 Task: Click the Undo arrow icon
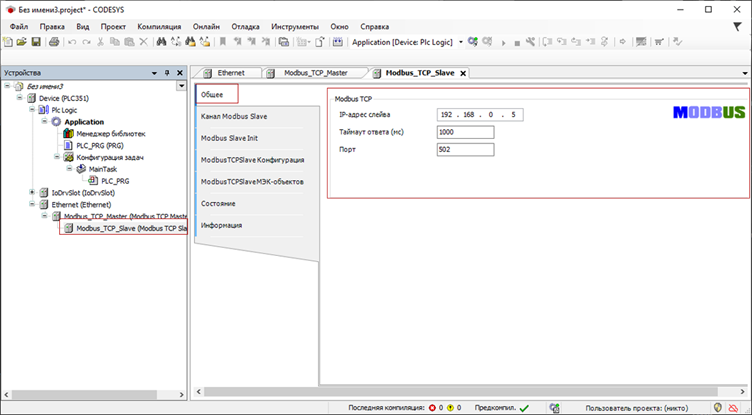click(x=72, y=42)
